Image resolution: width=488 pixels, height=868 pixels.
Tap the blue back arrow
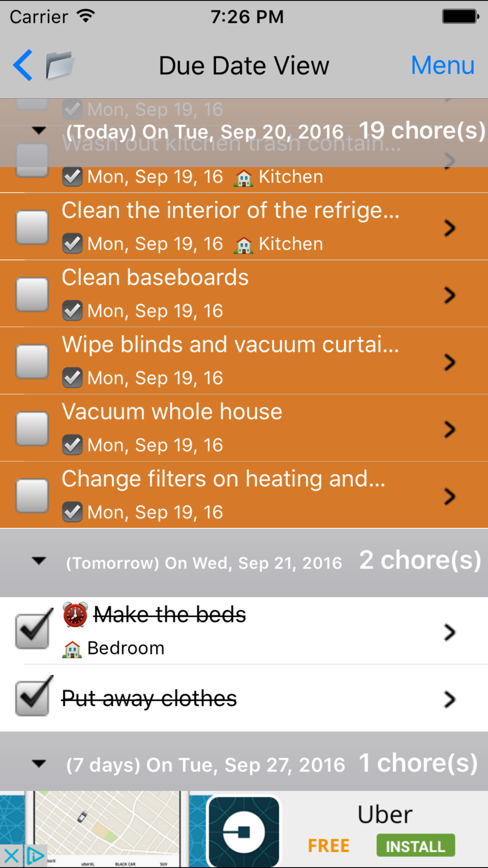click(23, 65)
